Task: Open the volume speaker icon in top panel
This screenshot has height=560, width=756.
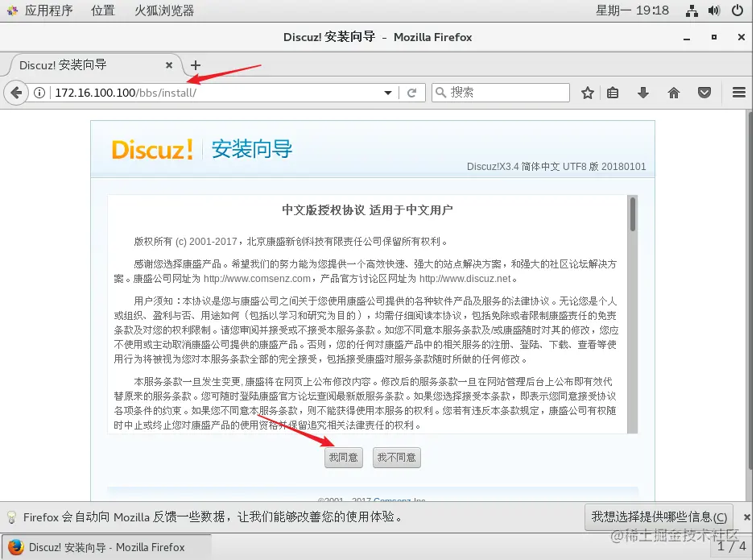Action: tap(714, 10)
